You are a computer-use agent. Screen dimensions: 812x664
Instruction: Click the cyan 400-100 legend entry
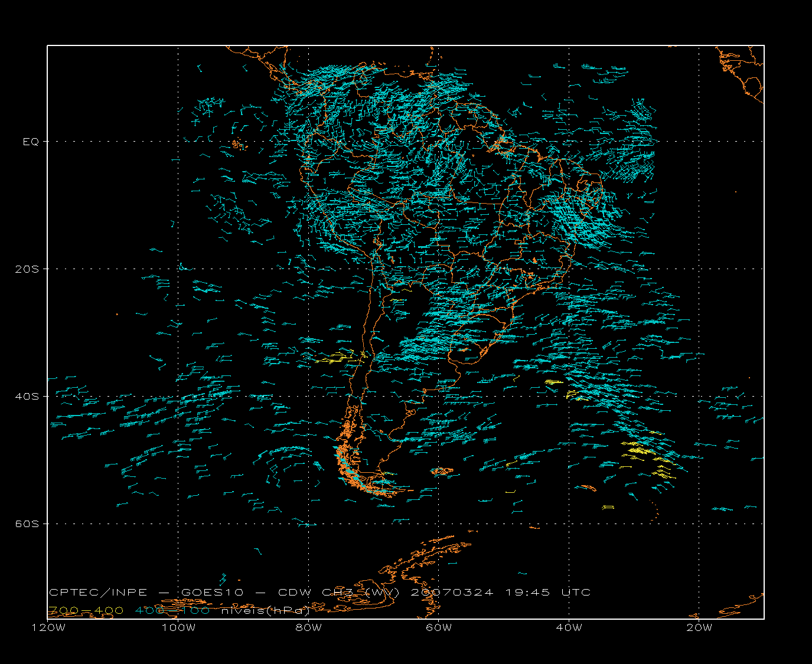[172, 610]
